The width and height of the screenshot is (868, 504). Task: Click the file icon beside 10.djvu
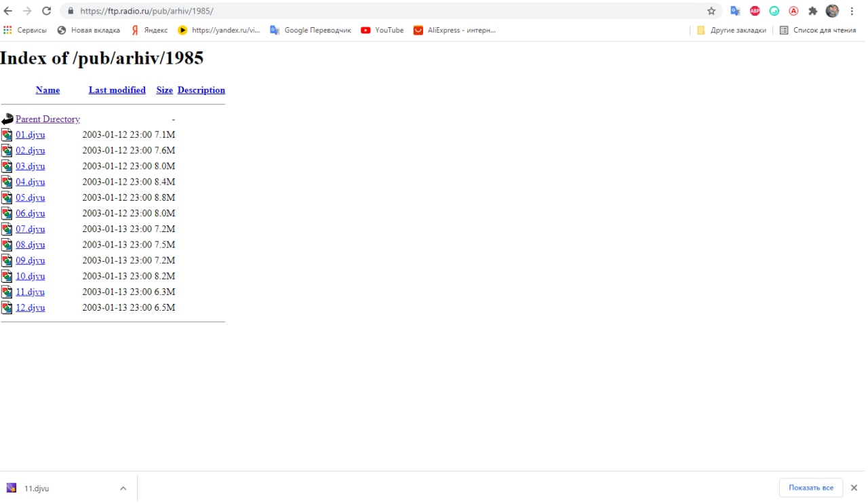(7, 275)
